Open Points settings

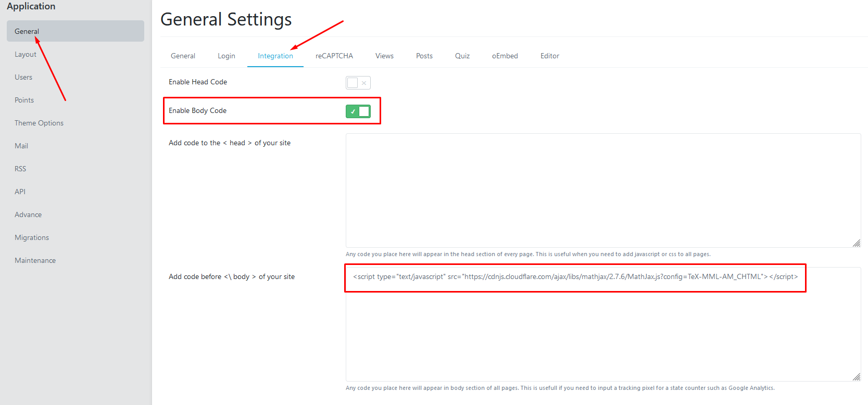pos(24,100)
